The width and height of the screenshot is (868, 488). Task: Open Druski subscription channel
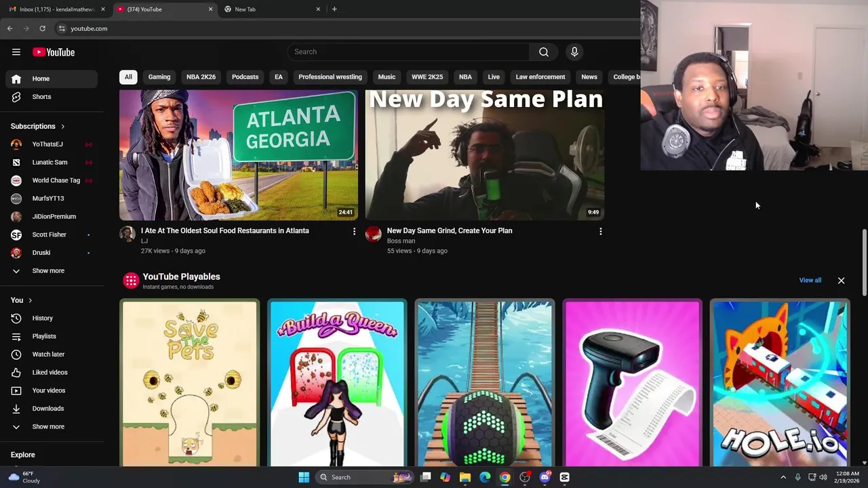tap(52, 253)
